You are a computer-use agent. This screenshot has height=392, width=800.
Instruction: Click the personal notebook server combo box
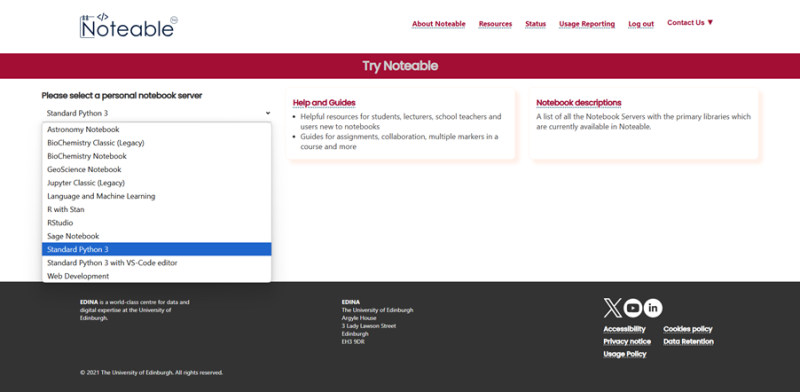click(157, 113)
